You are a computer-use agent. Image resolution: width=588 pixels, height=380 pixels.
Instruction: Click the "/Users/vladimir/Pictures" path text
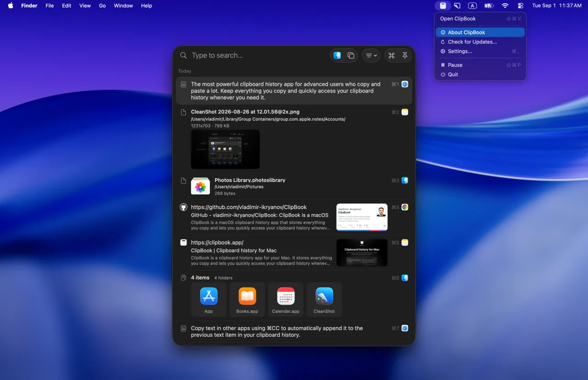(x=239, y=187)
